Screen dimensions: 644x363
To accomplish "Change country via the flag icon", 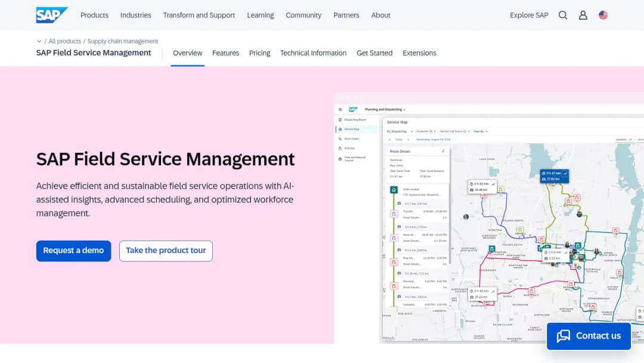I will pos(603,15).
